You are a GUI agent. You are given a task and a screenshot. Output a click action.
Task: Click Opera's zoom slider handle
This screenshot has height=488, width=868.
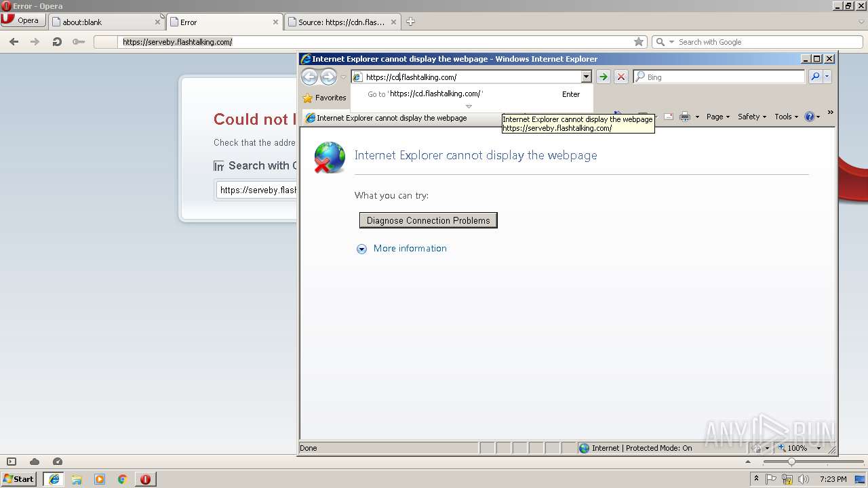tap(791, 462)
